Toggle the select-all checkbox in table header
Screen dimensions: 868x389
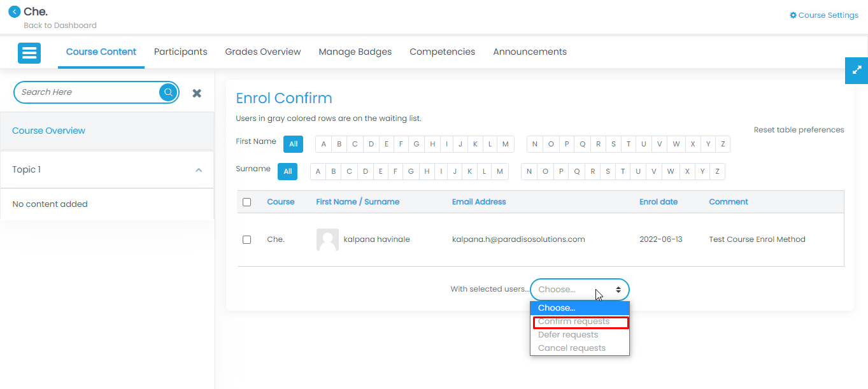[247, 202]
